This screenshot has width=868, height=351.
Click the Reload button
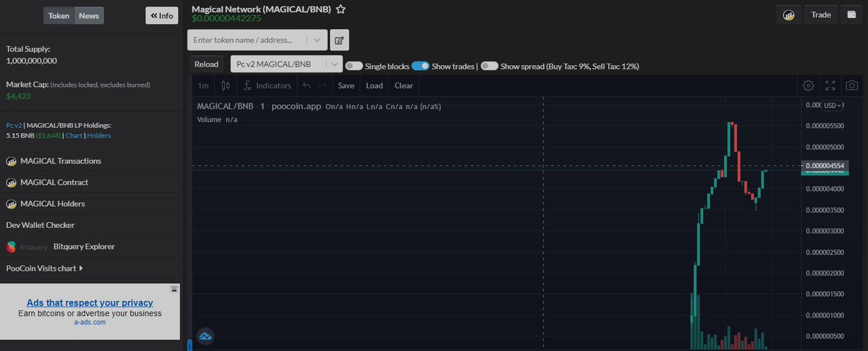(x=206, y=64)
